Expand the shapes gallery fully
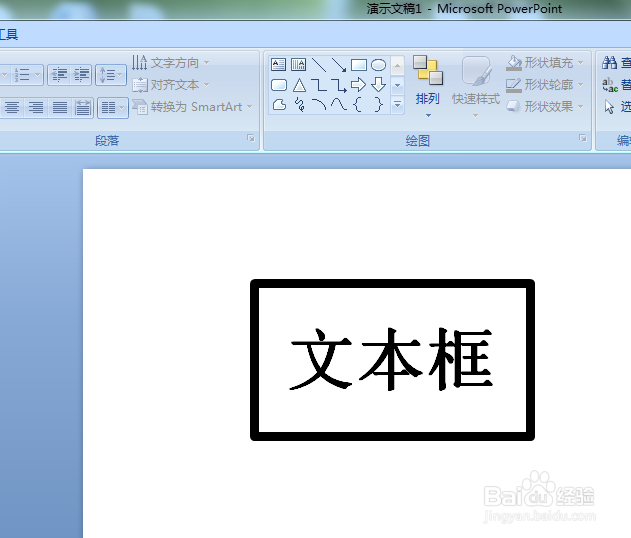631x538 pixels. click(397, 105)
